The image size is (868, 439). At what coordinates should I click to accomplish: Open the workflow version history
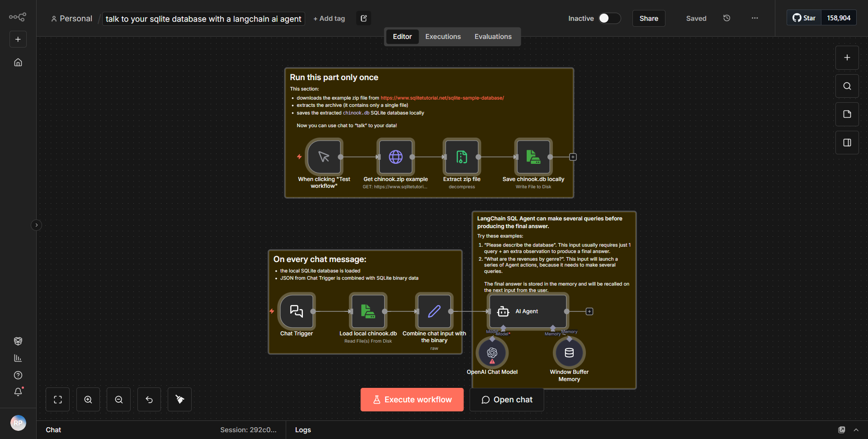click(726, 18)
